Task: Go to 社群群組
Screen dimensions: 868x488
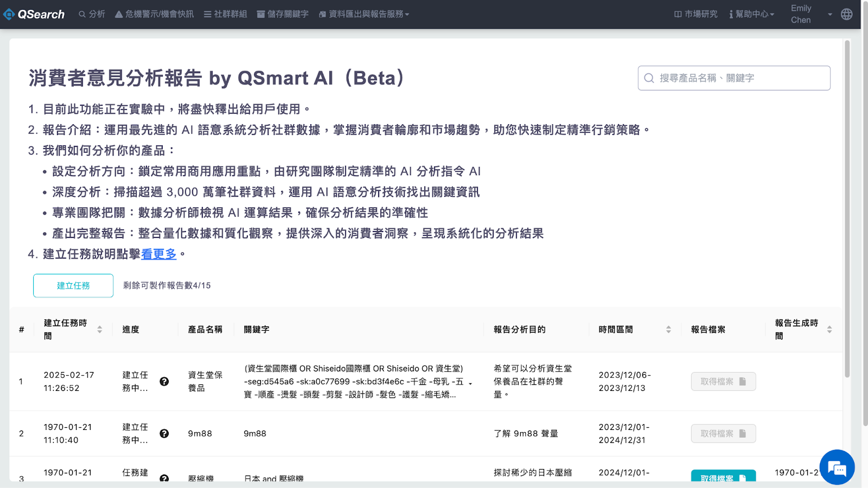Action: (x=225, y=14)
